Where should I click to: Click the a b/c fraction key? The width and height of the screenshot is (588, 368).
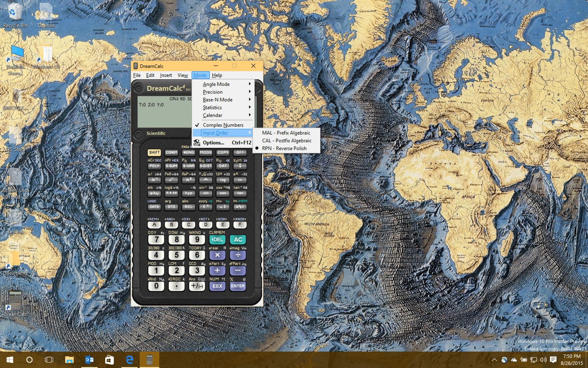154,193
